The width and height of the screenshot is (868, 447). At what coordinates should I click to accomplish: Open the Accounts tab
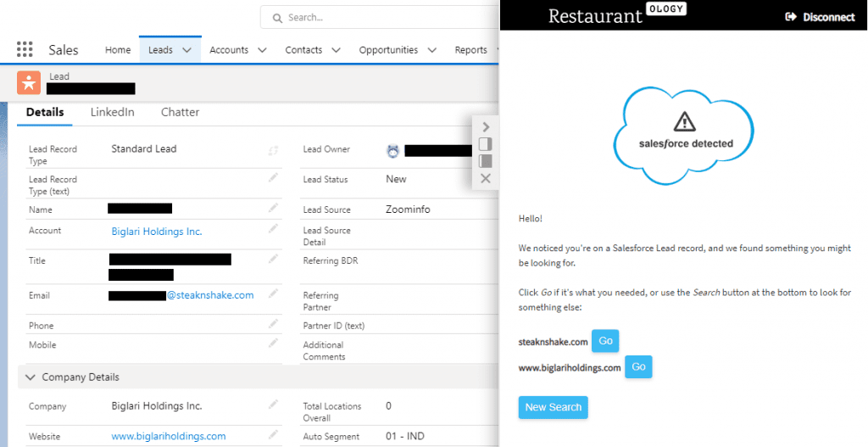pos(229,50)
